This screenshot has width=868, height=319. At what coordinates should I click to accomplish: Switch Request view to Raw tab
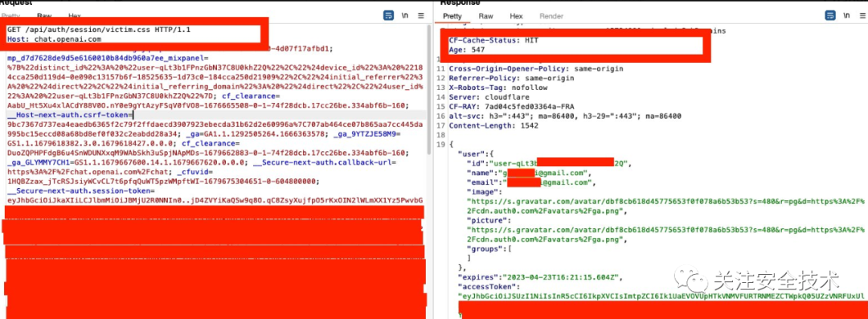click(x=43, y=16)
